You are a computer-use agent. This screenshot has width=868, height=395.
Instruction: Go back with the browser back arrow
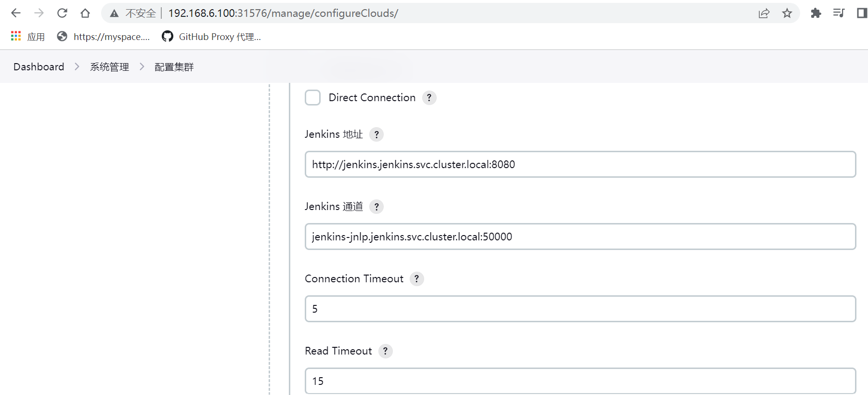pyautogui.click(x=16, y=13)
